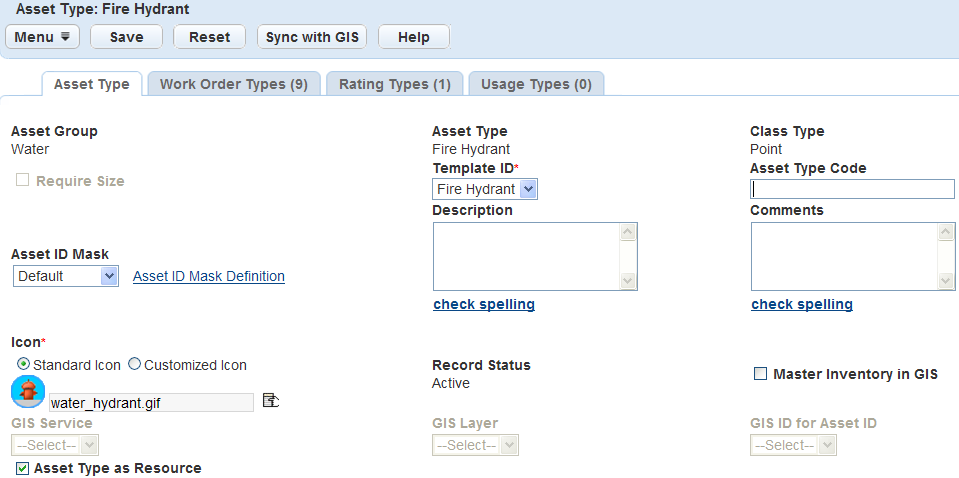Open the Rating Types tab
Screen dimensions: 959x478
coord(394,84)
